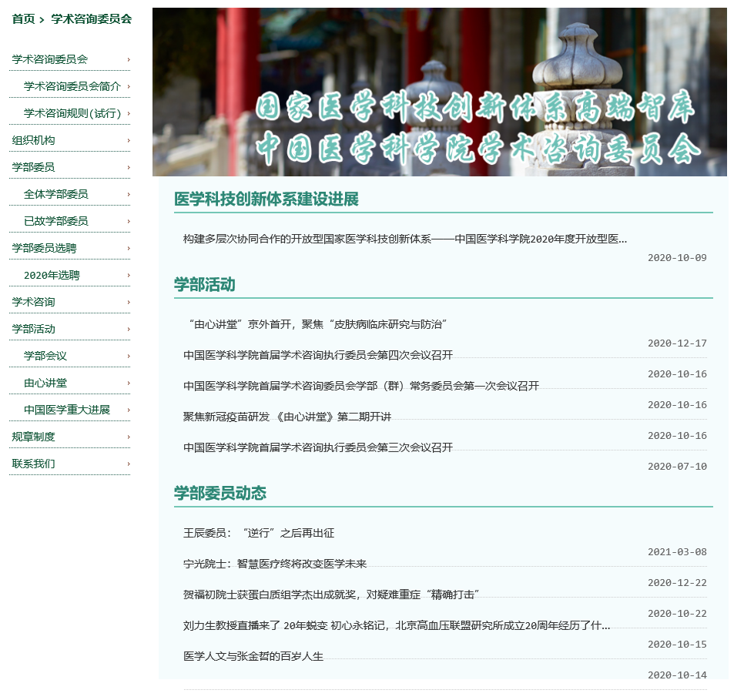The width and height of the screenshot is (744, 700).
Task: Click arrow icon next to 学部委员选聘
Action: (129, 248)
